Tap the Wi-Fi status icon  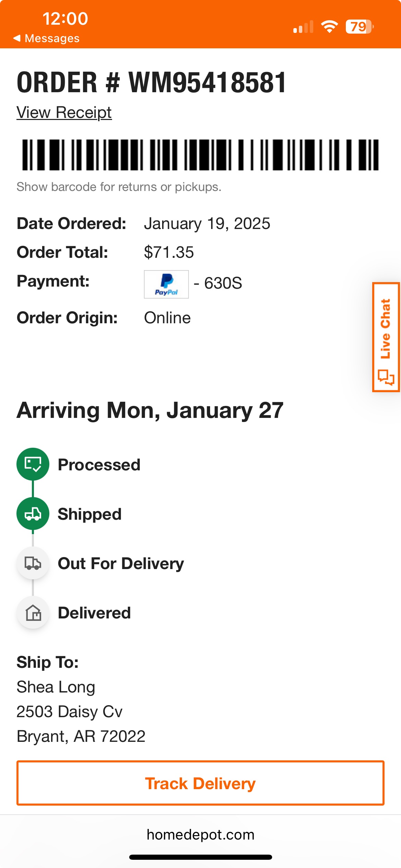click(329, 26)
